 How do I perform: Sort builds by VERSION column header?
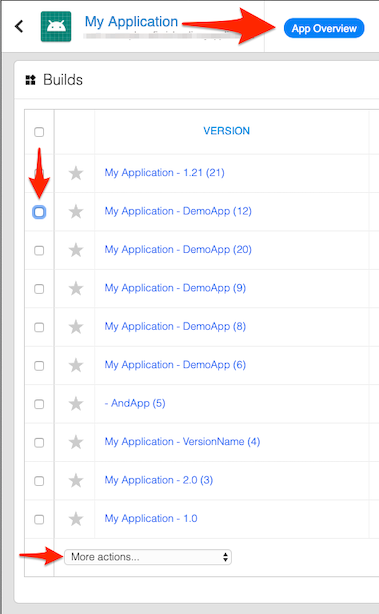[x=226, y=131]
